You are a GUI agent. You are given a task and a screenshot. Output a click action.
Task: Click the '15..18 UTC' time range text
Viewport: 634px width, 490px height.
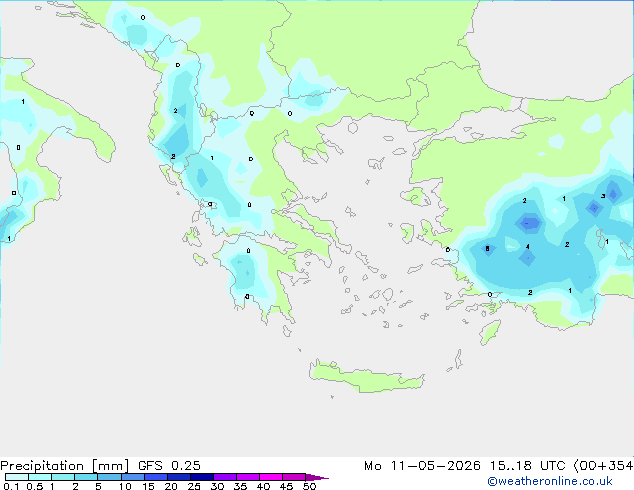[528, 466]
